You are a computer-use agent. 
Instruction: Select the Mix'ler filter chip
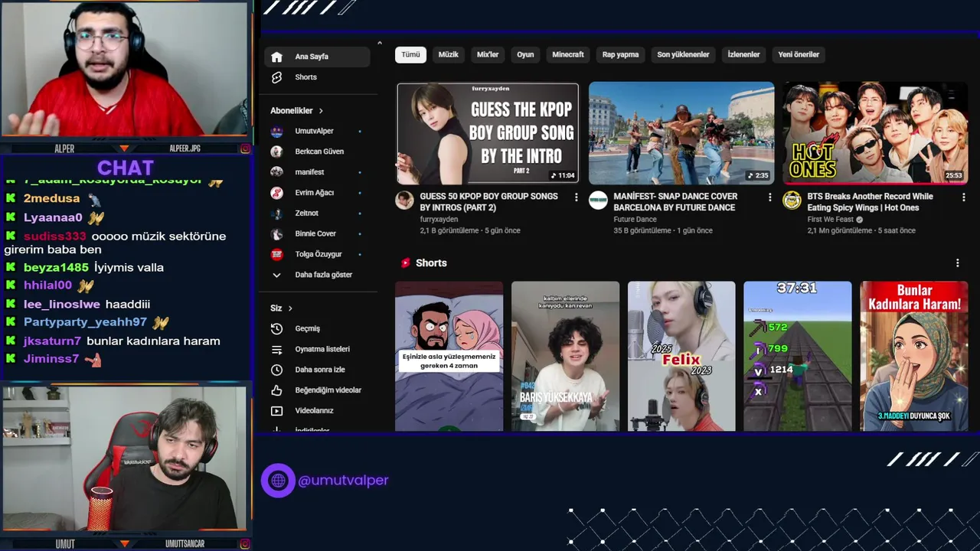coord(488,55)
